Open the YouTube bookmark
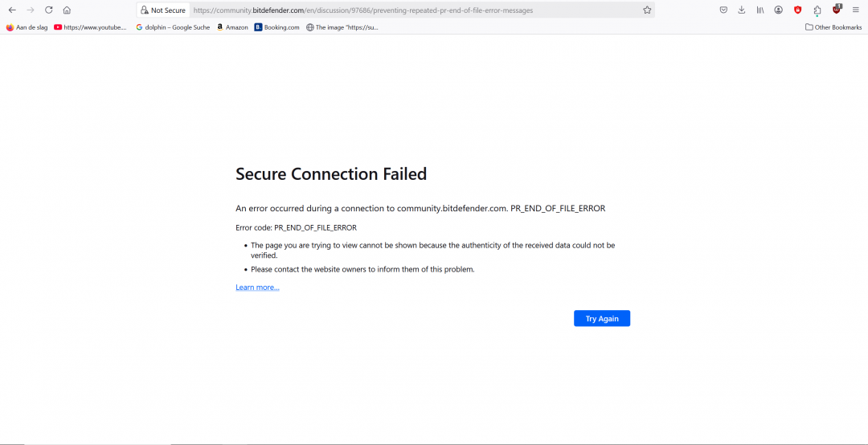 (90, 27)
